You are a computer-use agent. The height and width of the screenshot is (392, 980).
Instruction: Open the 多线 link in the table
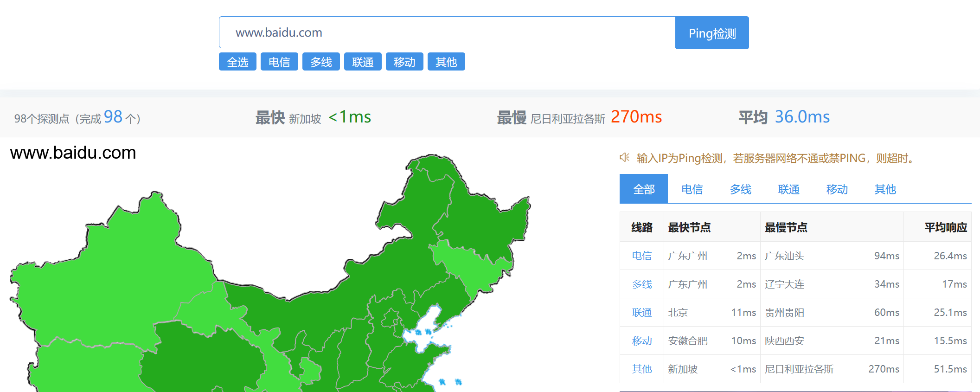click(642, 284)
